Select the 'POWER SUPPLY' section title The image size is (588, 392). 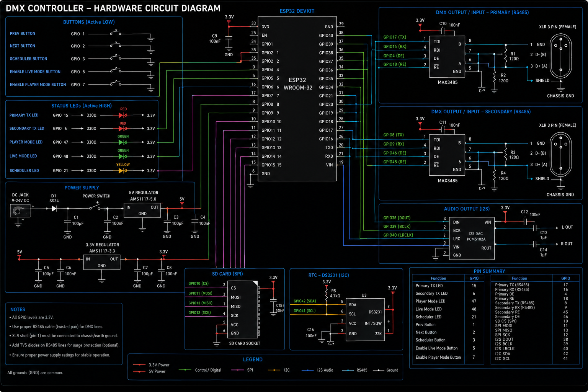[82, 188]
